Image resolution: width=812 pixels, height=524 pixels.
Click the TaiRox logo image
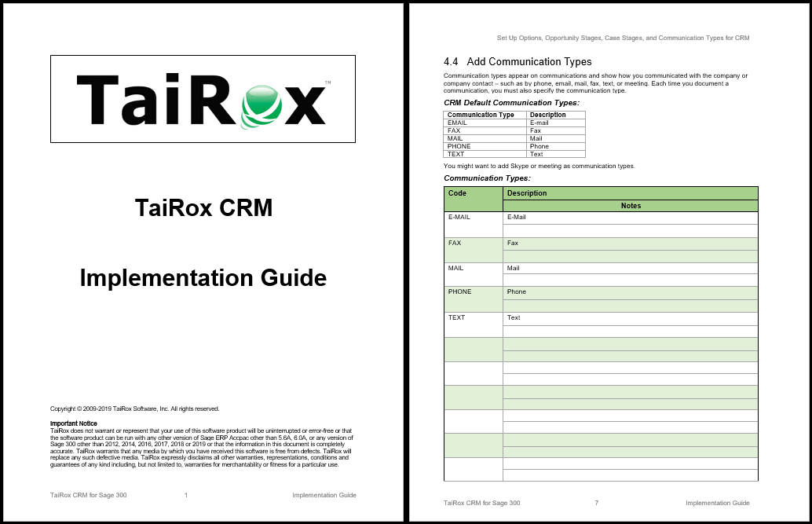pyautogui.click(x=203, y=99)
